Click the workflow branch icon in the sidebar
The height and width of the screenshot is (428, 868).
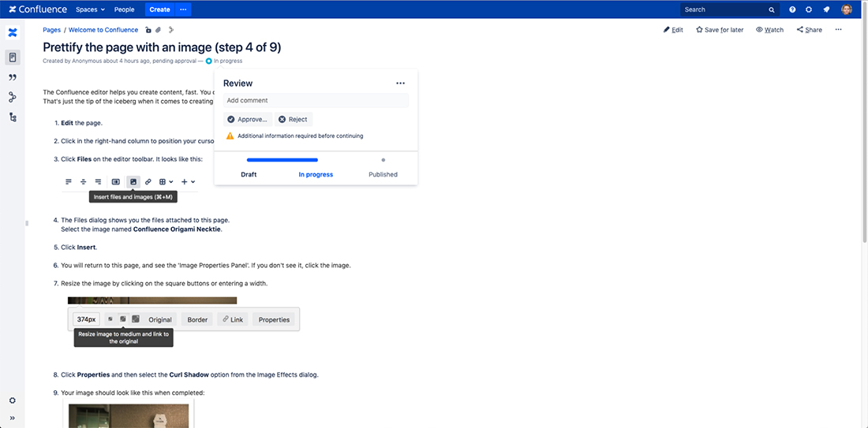[13, 97]
